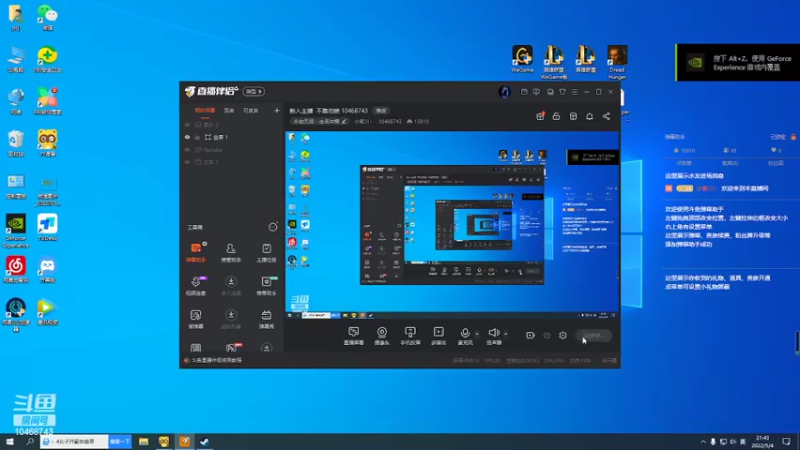Open the TV-shaped danmaku tool
Screen dimensions: 800x450
click(266, 319)
